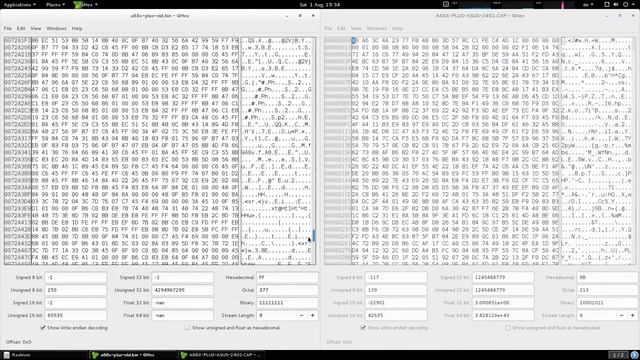Click the GHex app icon in top bar
Screen dimensions: 640x360
click(77, 4)
